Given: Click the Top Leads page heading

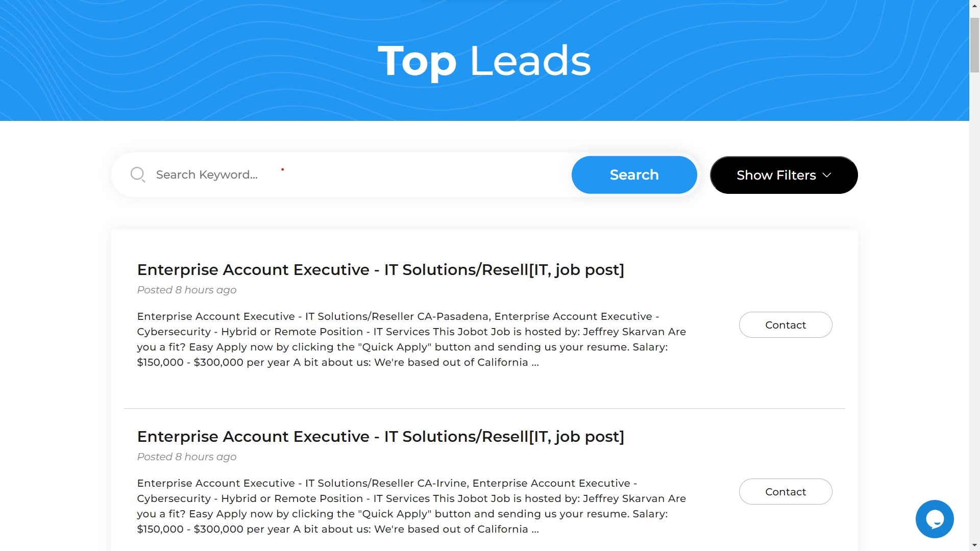Looking at the screenshot, I should pyautogui.click(x=484, y=61).
